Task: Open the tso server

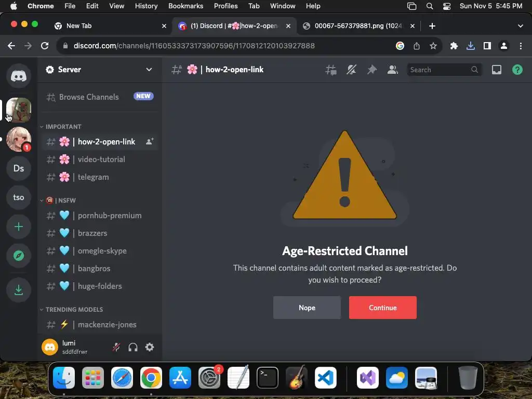Action: (19, 197)
